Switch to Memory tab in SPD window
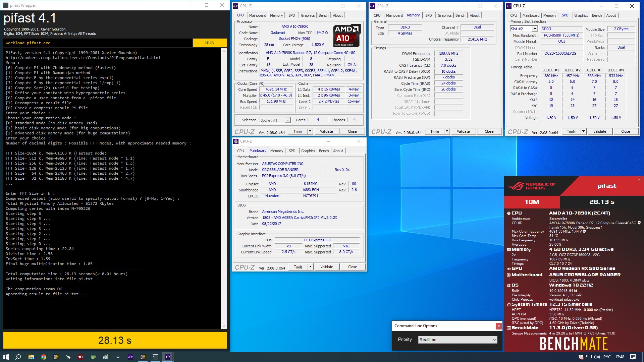644x362 pixels. pos(550,15)
